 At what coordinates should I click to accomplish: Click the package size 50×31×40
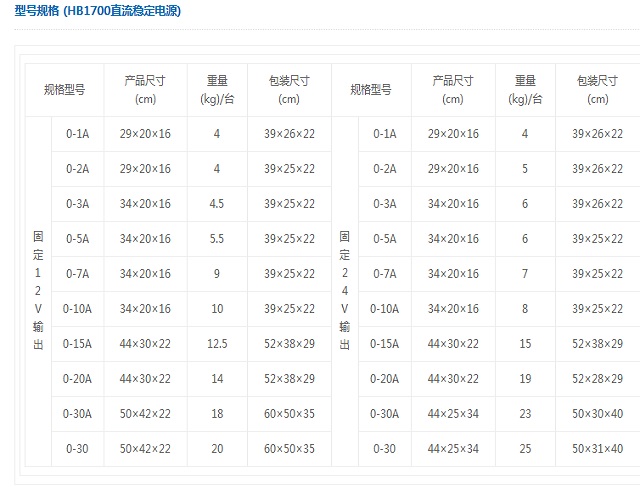[598, 449]
